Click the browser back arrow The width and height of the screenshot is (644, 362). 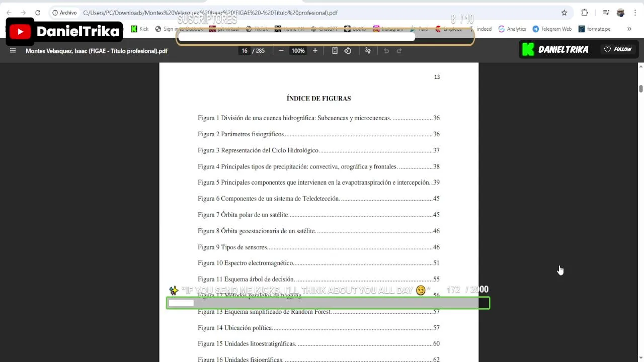click(x=9, y=13)
